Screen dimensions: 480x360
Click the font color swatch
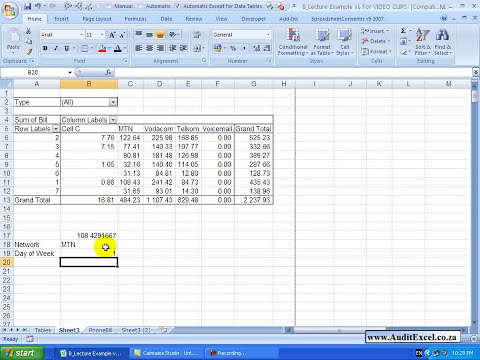[x=117, y=49]
